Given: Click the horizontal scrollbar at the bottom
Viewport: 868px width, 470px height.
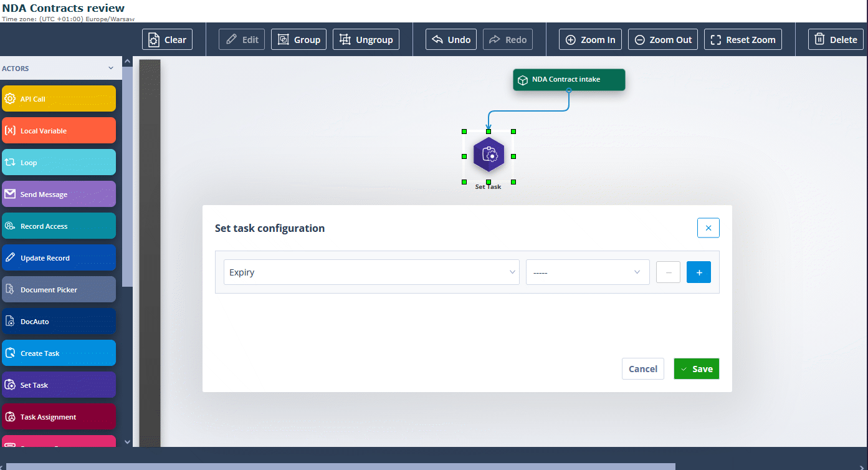Looking at the screenshot, I should point(340,466).
